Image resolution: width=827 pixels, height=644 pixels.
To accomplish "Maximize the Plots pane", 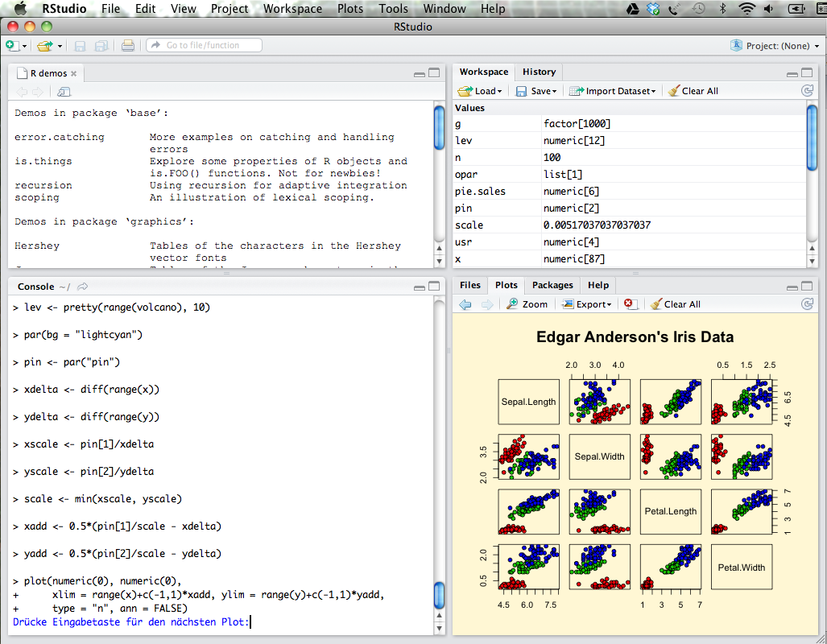I will [x=807, y=286].
